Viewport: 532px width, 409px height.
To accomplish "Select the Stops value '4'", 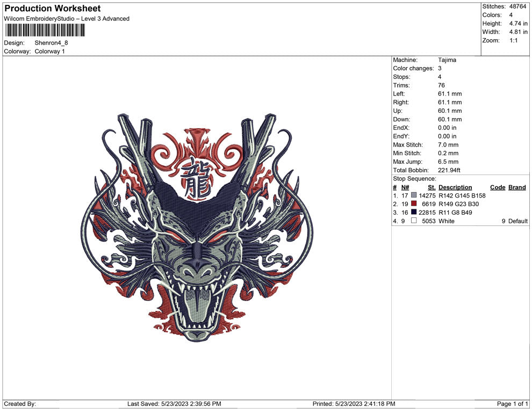I will (x=440, y=77).
